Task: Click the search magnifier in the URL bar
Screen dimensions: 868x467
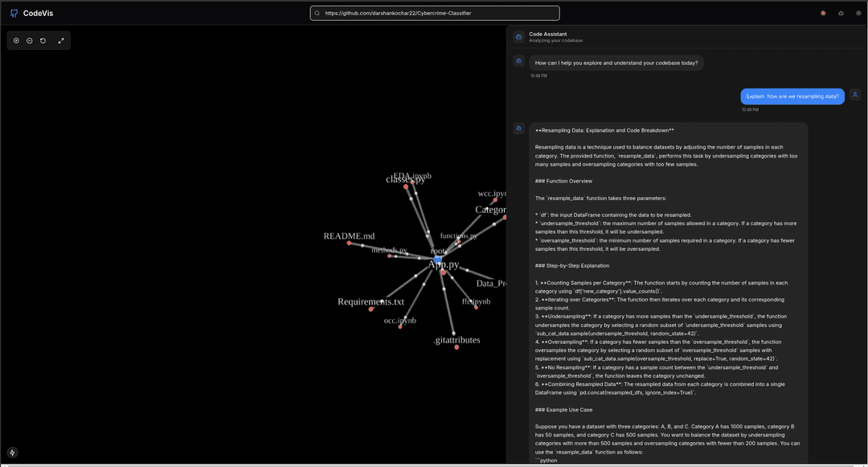Action: (317, 14)
